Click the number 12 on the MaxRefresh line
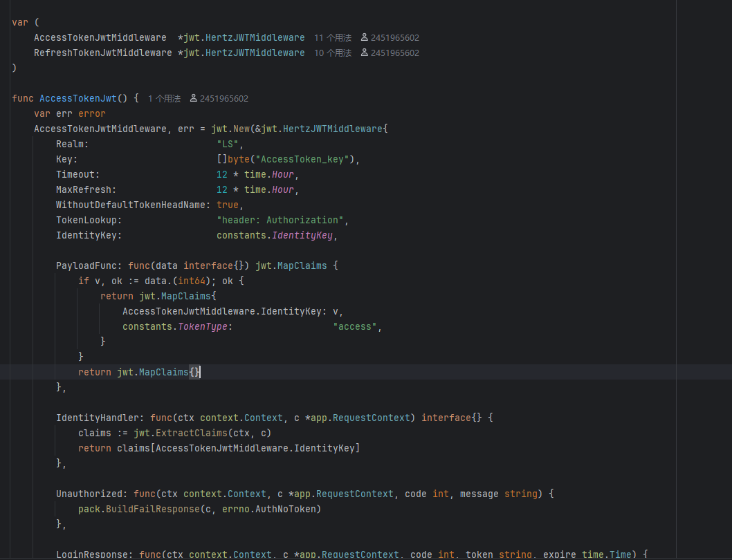Viewport: 732px width, 560px height. (222, 190)
